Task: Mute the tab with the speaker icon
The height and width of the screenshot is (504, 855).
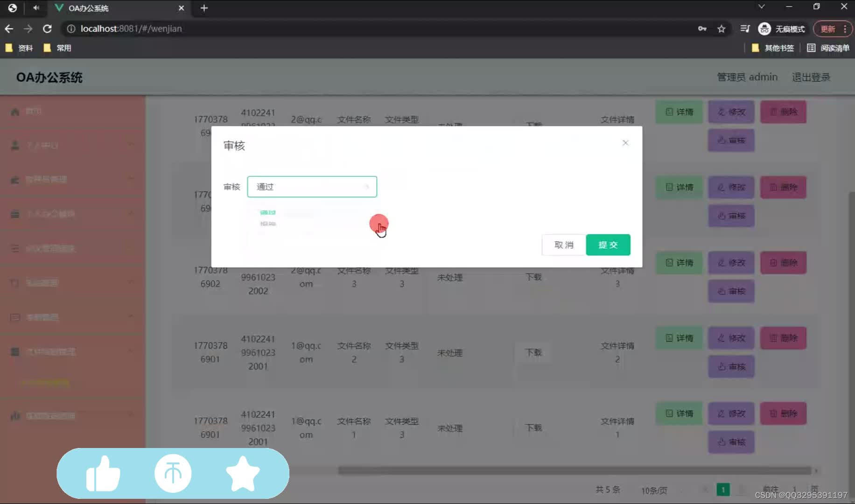Action: [36, 7]
